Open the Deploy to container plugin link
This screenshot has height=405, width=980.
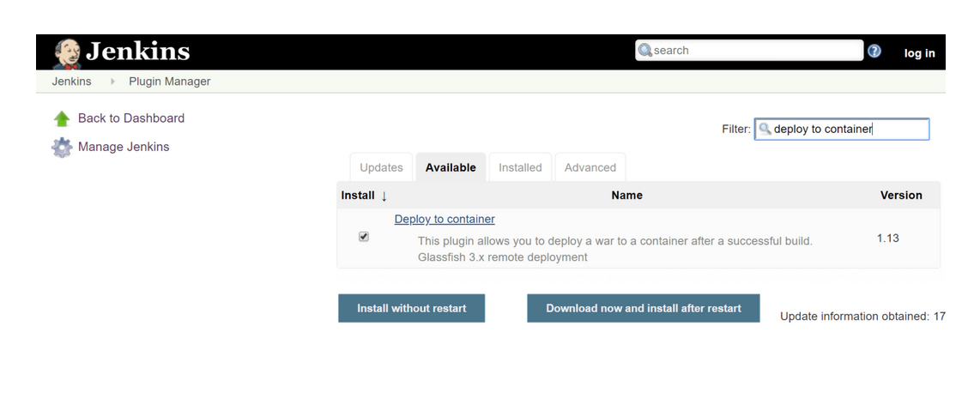[x=445, y=220]
